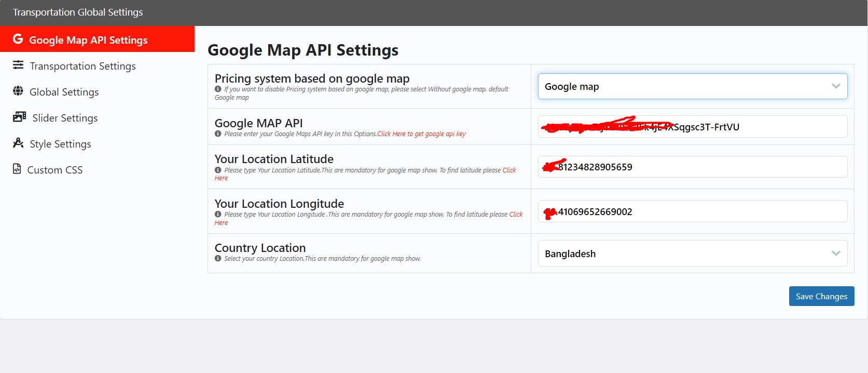The height and width of the screenshot is (373, 868).
Task: Click info icon under Pricing system heading
Action: coord(218,89)
